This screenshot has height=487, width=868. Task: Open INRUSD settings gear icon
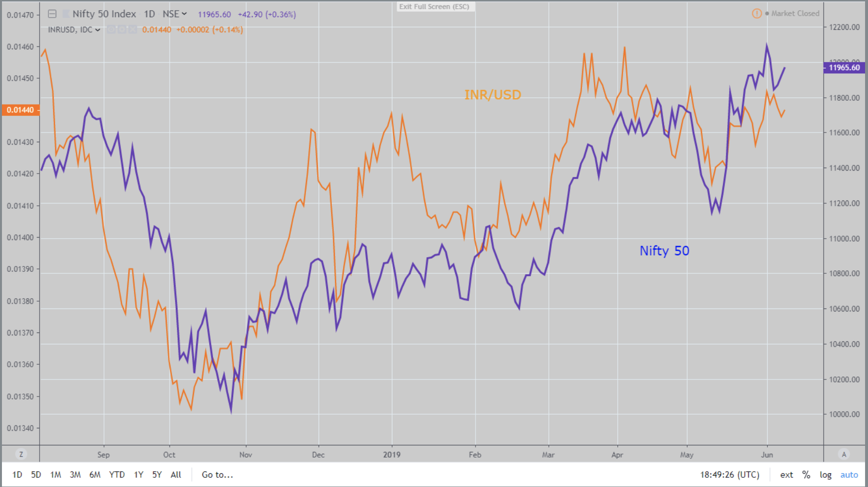tap(122, 30)
